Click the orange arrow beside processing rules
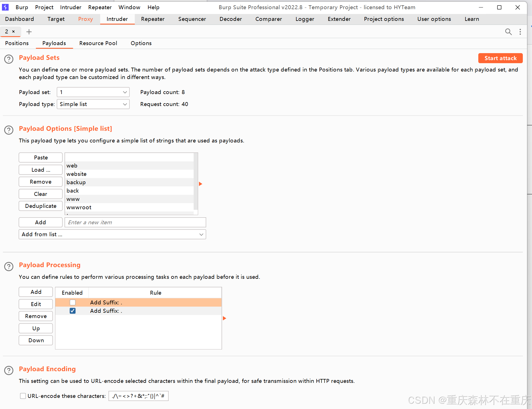This screenshot has height=409, width=532. coord(224,318)
